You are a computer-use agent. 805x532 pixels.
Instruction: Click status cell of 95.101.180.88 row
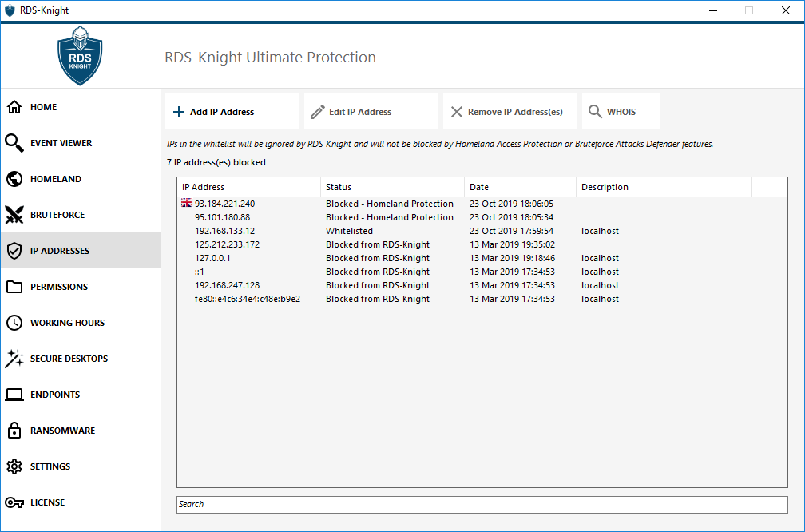[389, 217]
